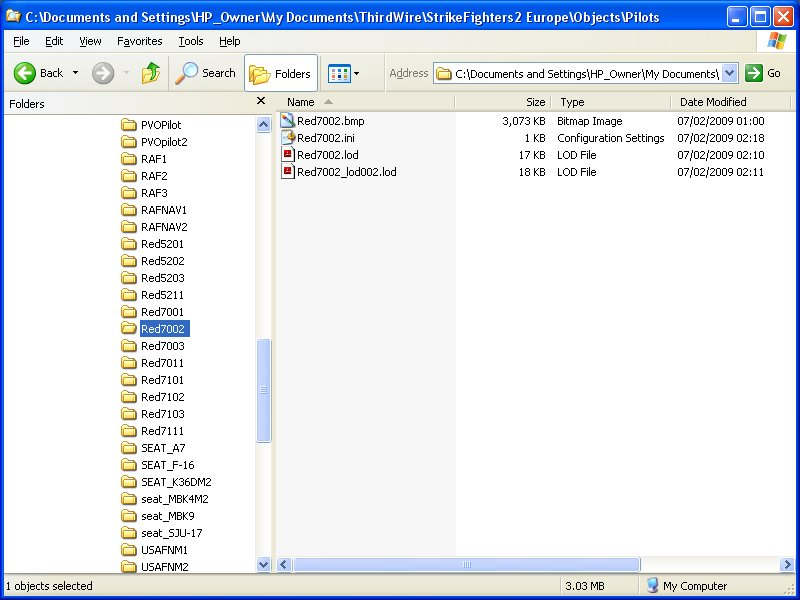
Task: Click the Views toolbar icon
Action: [x=339, y=73]
